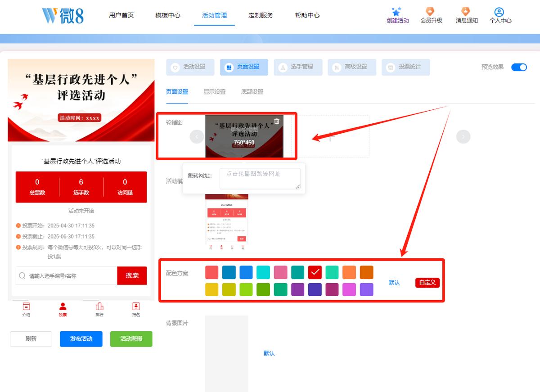Open 个人中心 profile icon

click(x=499, y=12)
